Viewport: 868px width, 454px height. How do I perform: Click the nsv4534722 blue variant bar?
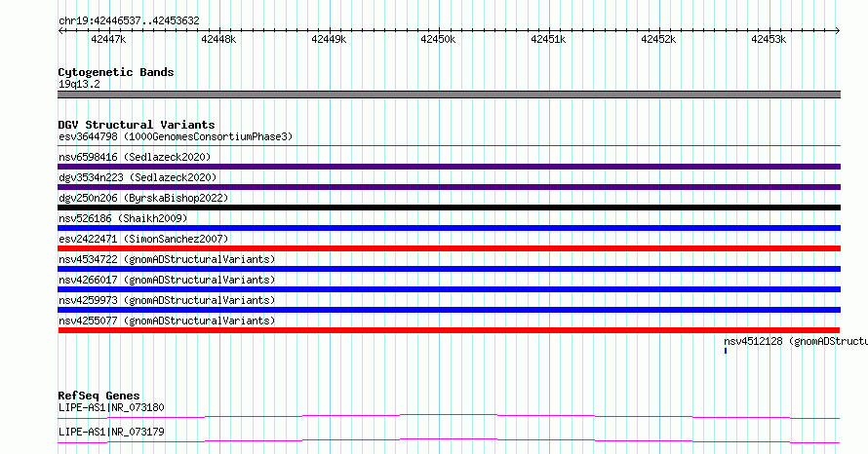(449, 269)
